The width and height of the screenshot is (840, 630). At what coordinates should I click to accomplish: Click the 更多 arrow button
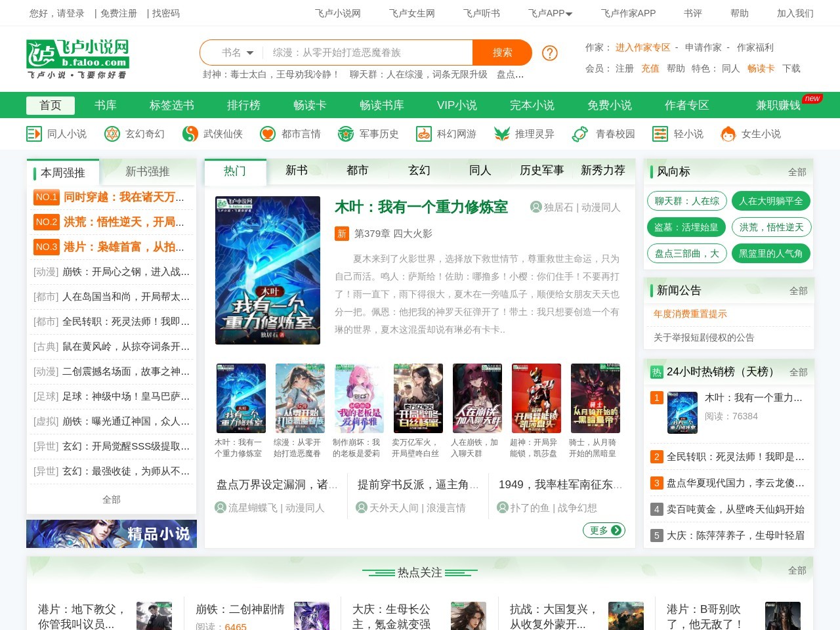tap(604, 530)
